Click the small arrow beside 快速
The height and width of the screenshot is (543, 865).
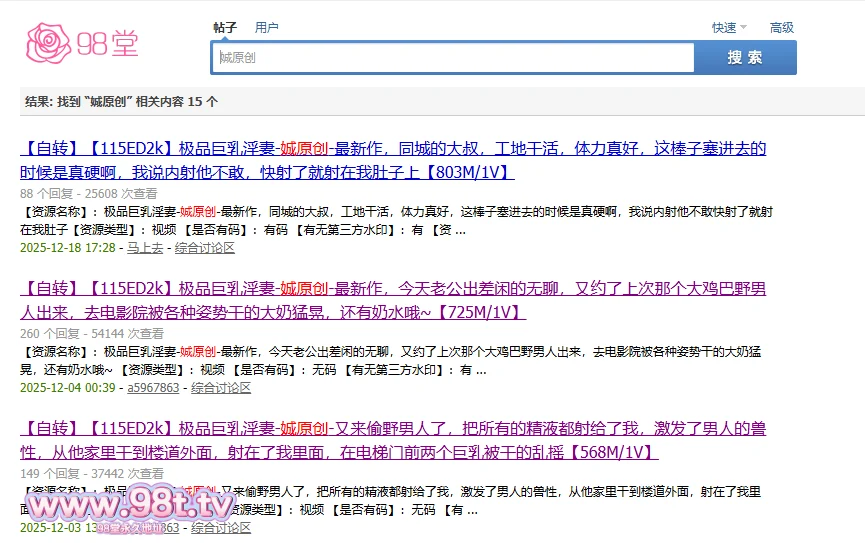click(x=745, y=28)
